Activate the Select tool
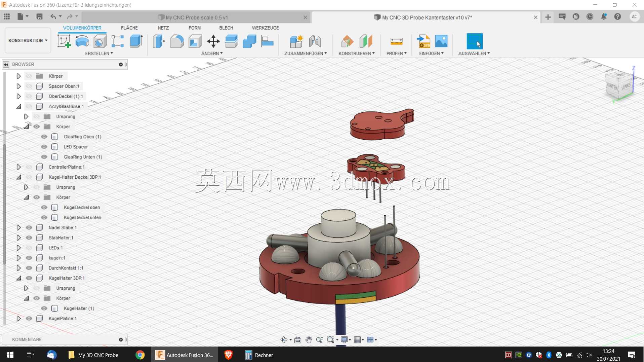The image size is (644, 362). click(475, 41)
